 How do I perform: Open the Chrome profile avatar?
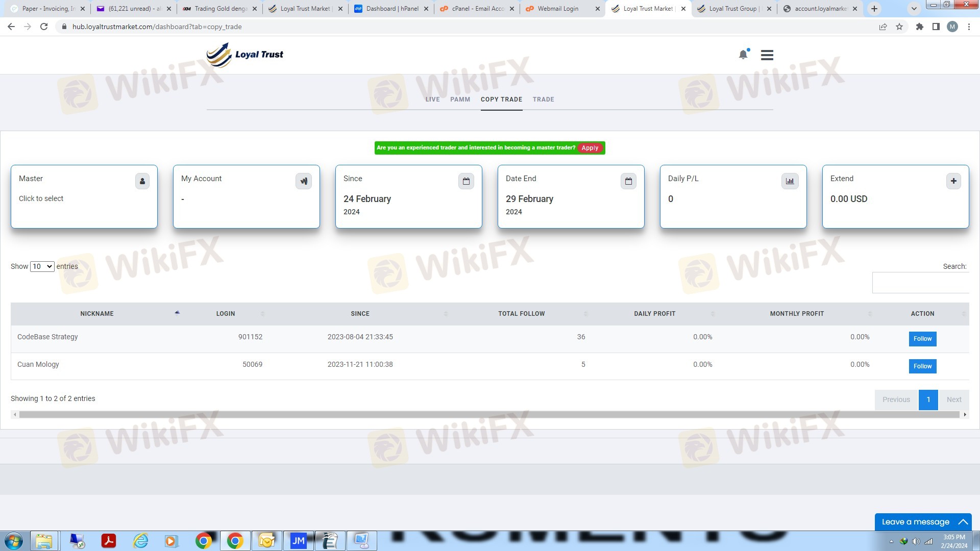pos(952,27)
